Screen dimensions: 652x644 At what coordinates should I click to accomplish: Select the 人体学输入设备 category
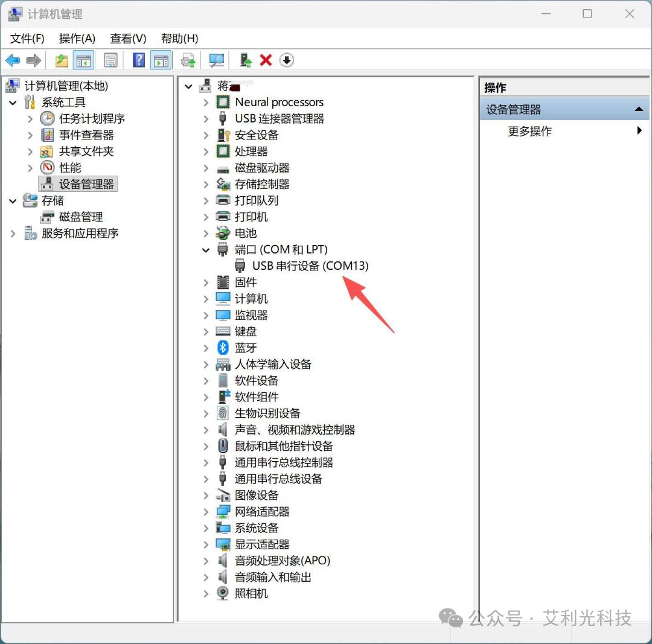(273, 364)
